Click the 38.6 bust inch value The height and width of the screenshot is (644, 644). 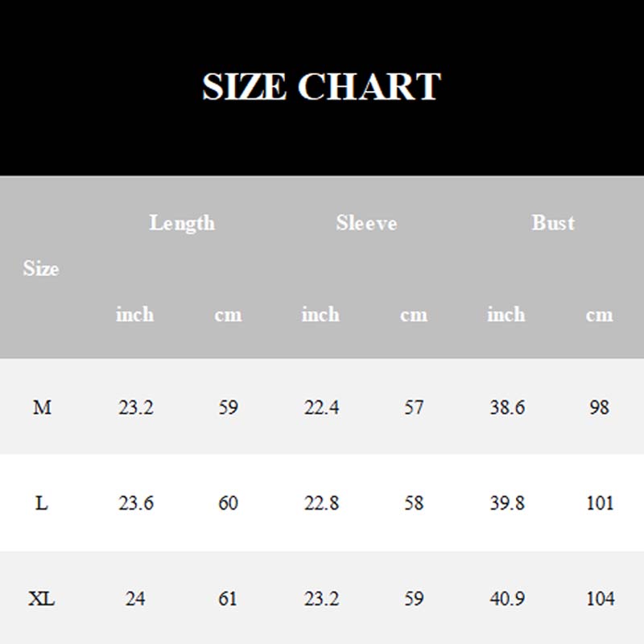tap(506, 407)
